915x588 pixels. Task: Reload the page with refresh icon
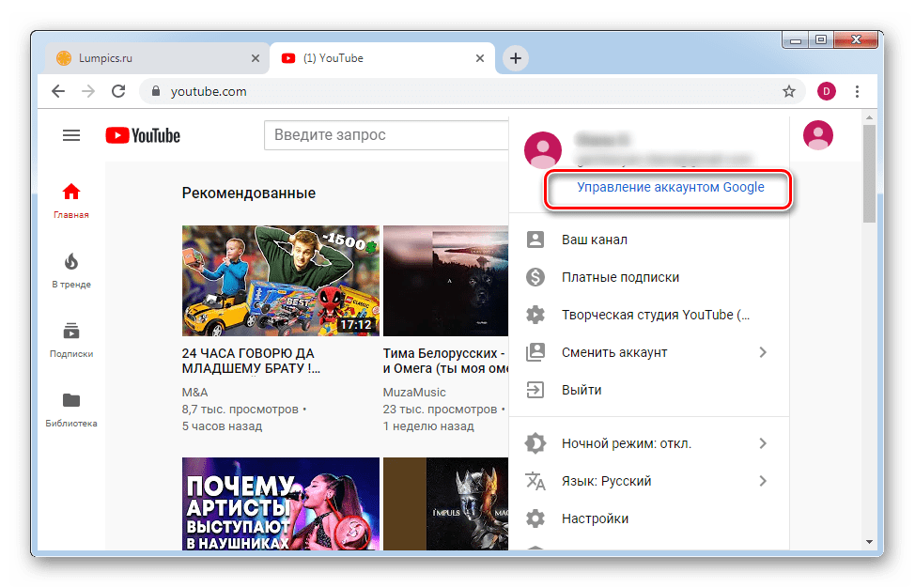[118, 91]
